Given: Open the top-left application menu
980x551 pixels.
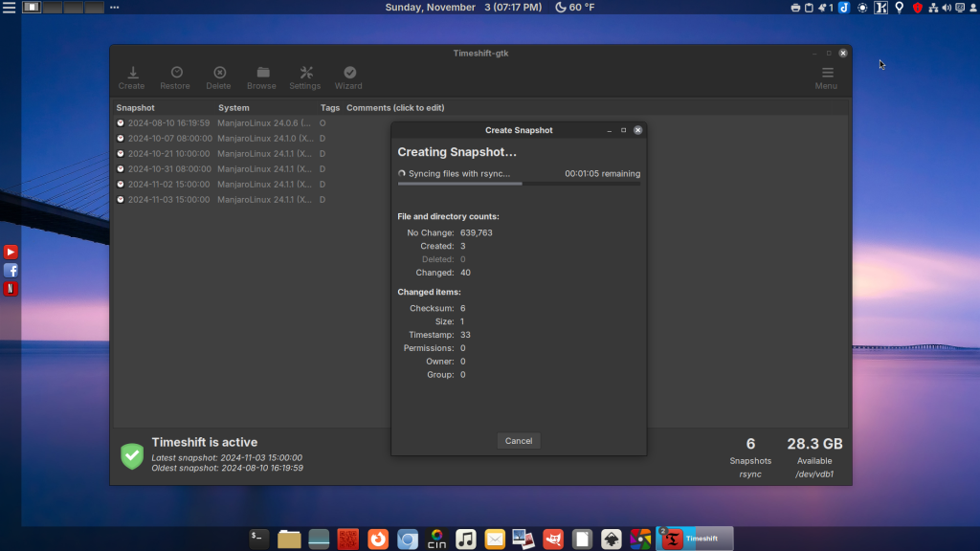Looking at the screenshot, I should [9, 8].
